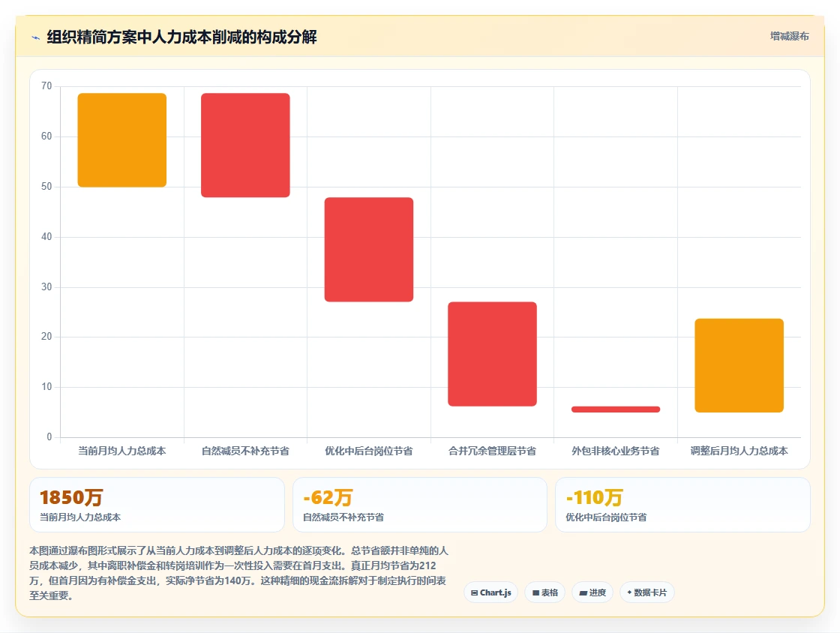The width and height of the screenshot is (840, 633).
Task: Click the orange 调整后月均人力总成本 bar
Action: 739,366
